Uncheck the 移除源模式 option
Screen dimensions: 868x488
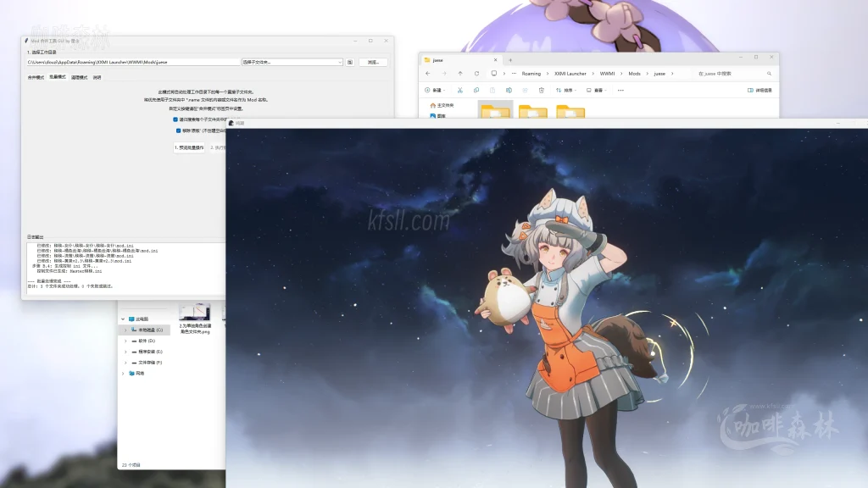[x=178, y=130]
